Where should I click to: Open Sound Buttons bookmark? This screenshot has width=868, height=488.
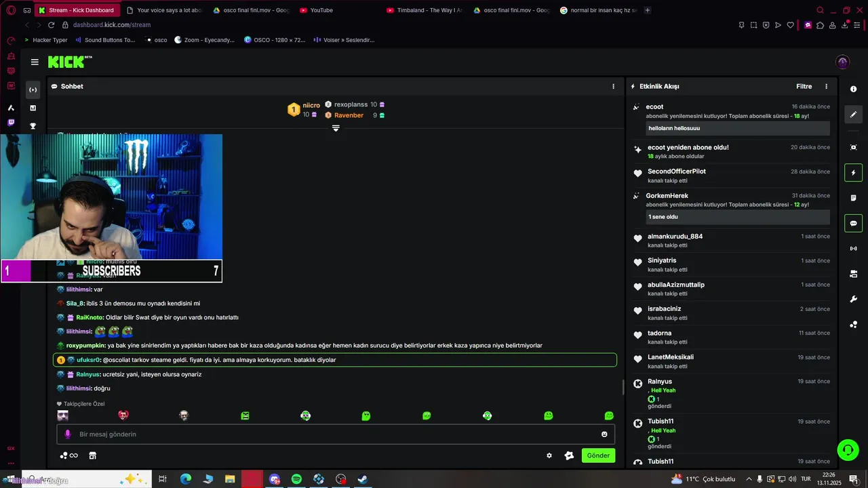[105, 40]
